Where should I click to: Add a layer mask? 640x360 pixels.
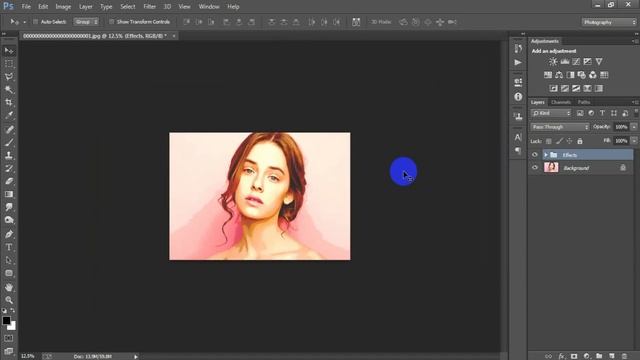(x=574, y=356)
